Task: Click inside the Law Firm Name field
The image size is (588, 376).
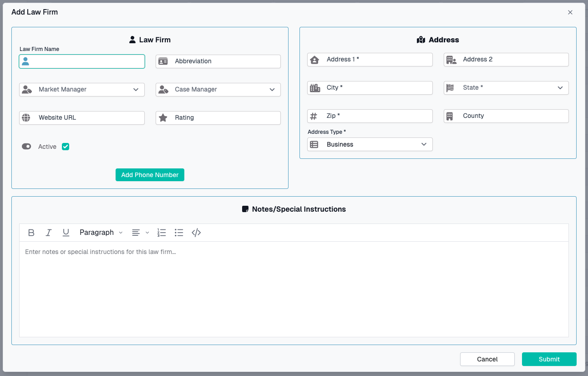Action: 82,61
